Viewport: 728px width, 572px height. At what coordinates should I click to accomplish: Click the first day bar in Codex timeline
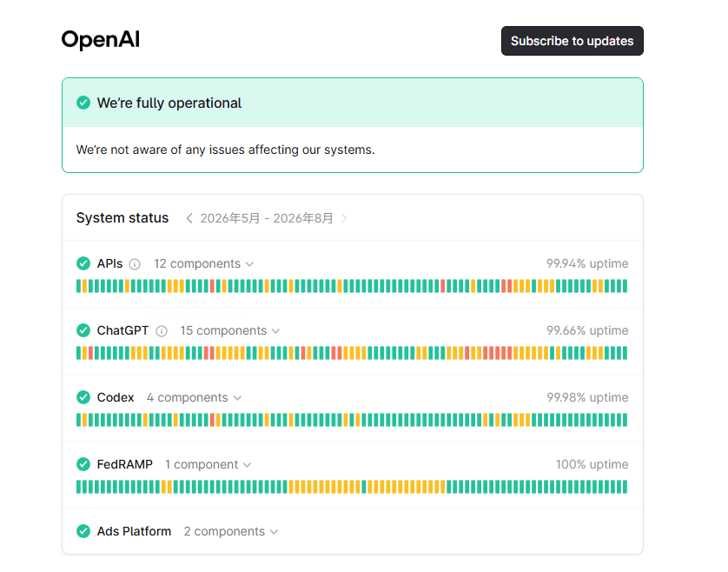point(78,420)
